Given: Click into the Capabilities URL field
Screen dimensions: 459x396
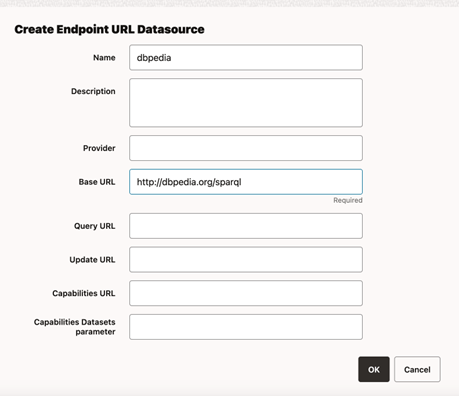Looking at the screenshot, I should (x=246, y=293).
